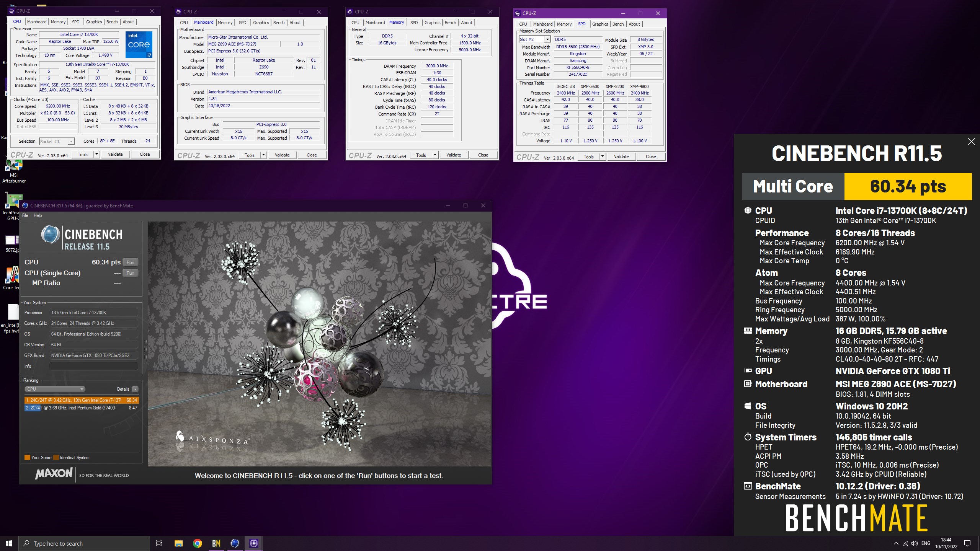This screenshot has width=980, height=551.
Task: Close the BenchMate result panel
Action: [971, 142]
